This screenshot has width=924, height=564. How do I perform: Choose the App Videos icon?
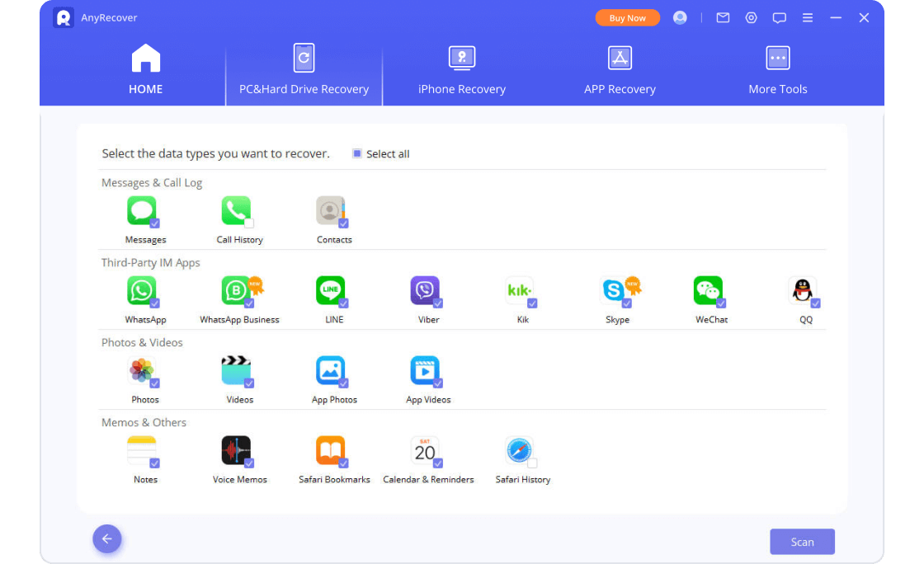[x=424, y=370]
